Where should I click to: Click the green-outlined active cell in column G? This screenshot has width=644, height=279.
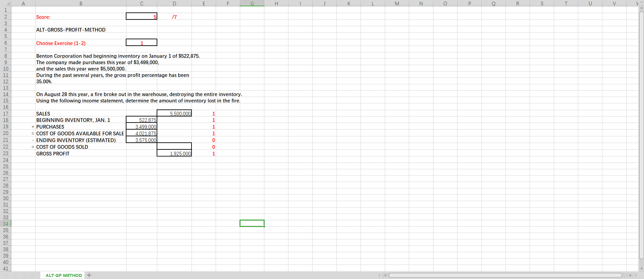pyautogui.click(x=252, y=223)
